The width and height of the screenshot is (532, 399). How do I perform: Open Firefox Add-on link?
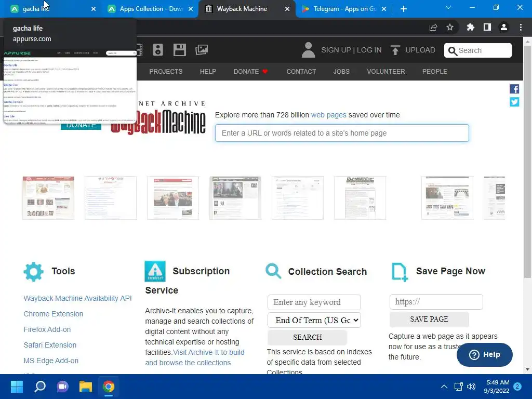click(47, 329)
